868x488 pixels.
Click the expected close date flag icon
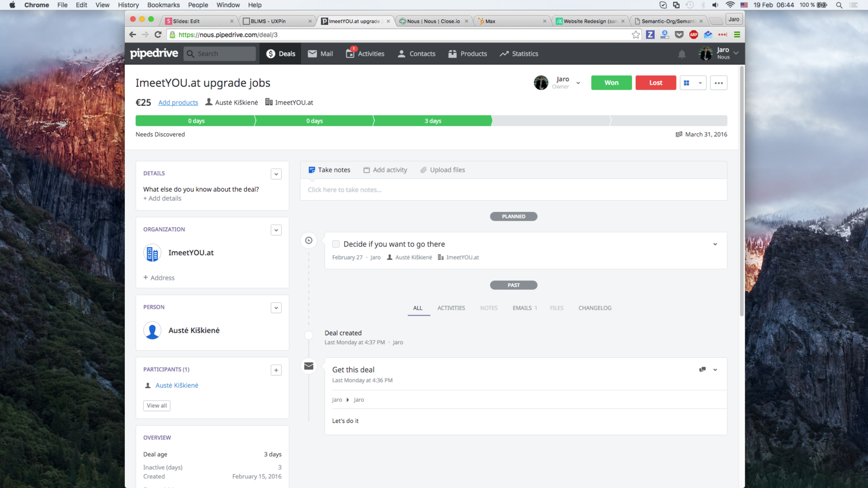tap(679, 134)
